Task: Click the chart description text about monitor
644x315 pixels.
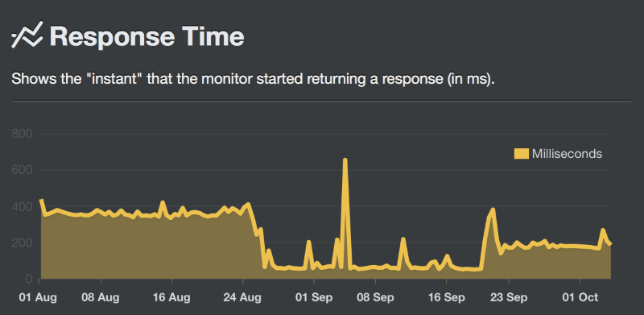Action: point(254,78)
